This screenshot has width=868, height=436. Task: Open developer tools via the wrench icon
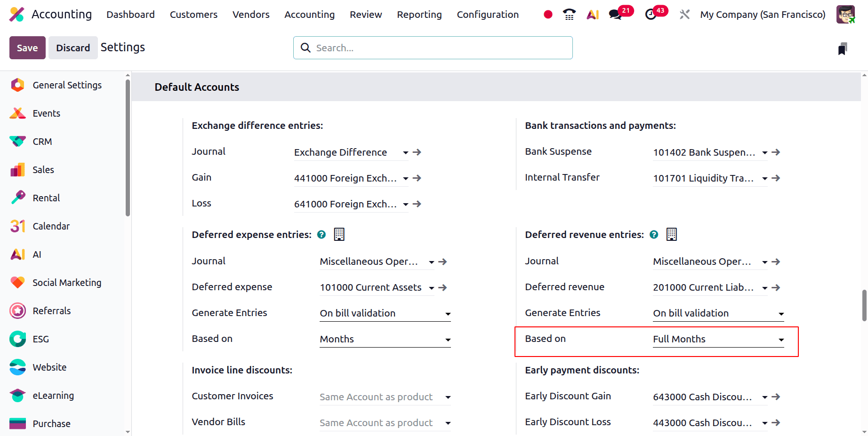tap(684, 15)
